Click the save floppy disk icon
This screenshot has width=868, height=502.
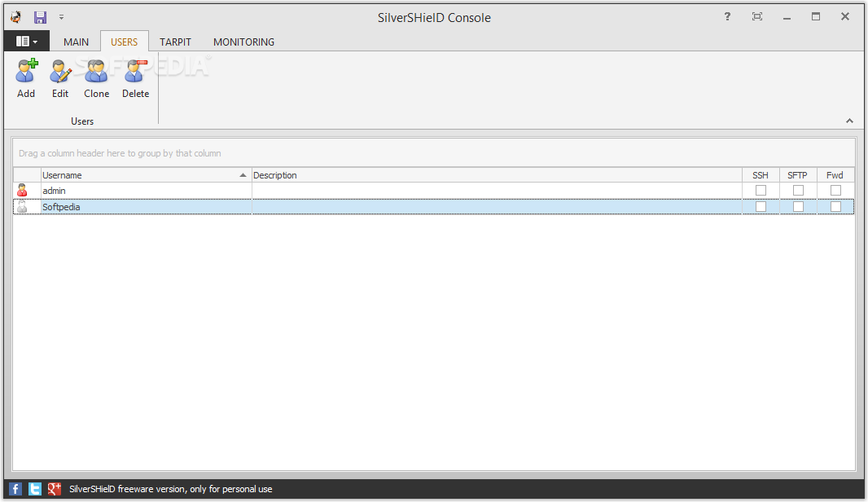pyautogui.click(x=40, y=17)
